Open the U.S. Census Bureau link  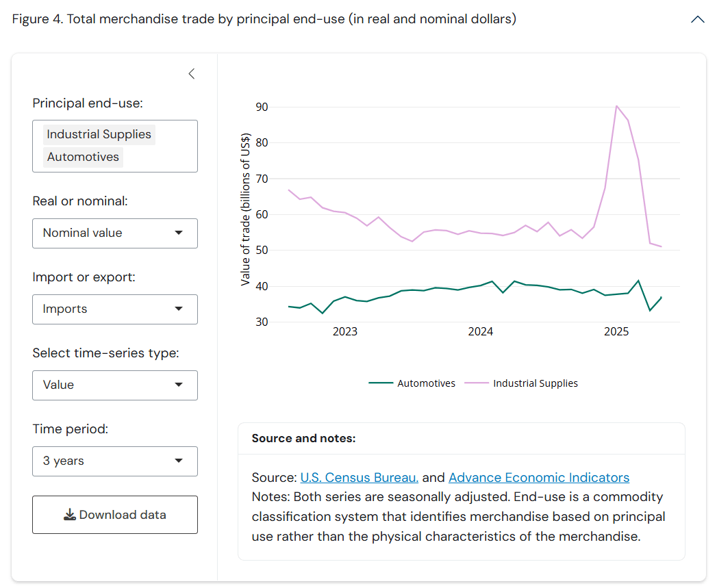click(359, 478)
